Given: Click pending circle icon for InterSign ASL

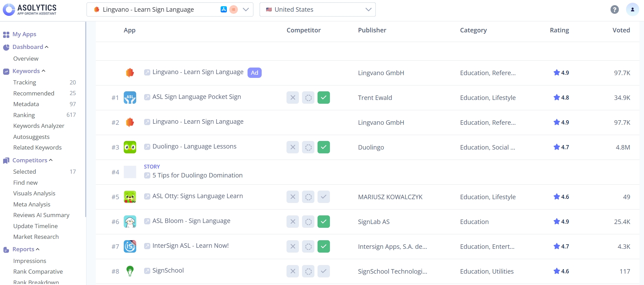Looking at the screenshot, I should 308,246.
